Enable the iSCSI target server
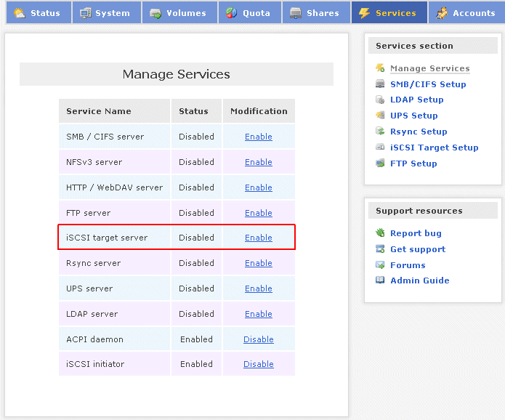 point(259,238)
